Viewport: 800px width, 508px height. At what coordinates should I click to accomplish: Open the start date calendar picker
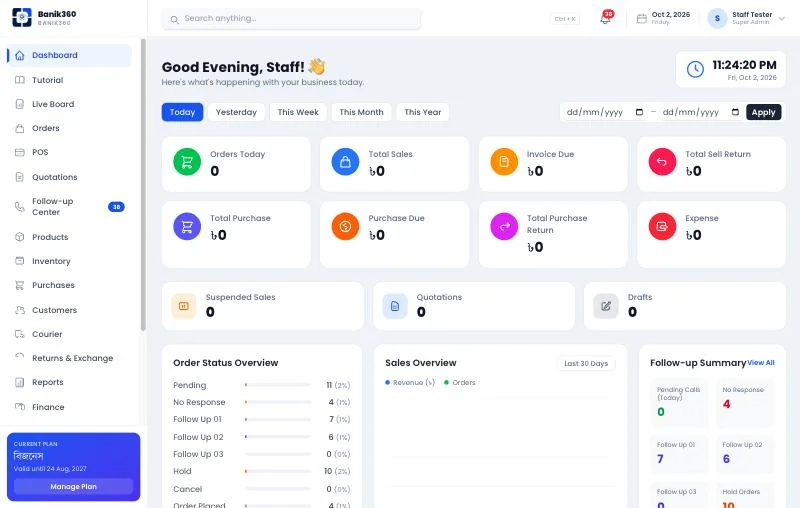[639, 112]
